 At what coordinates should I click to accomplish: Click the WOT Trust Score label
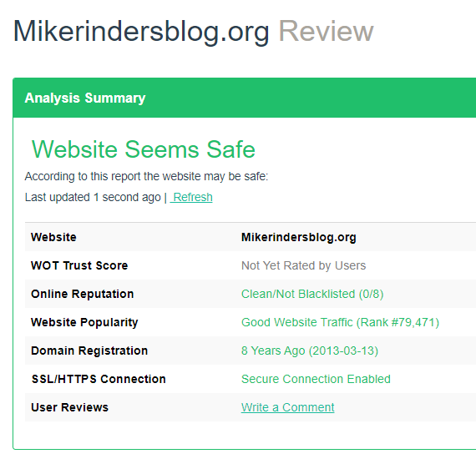point(79,265)
